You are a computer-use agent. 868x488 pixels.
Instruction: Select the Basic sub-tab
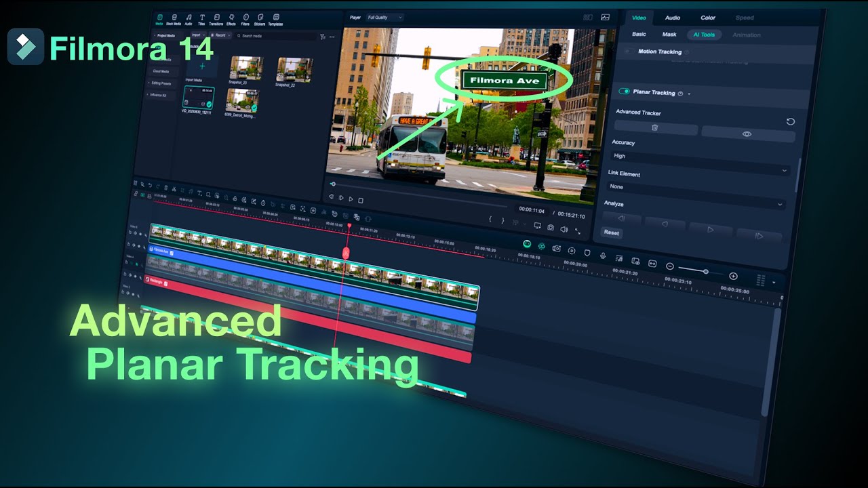click(x=639, y=34)
